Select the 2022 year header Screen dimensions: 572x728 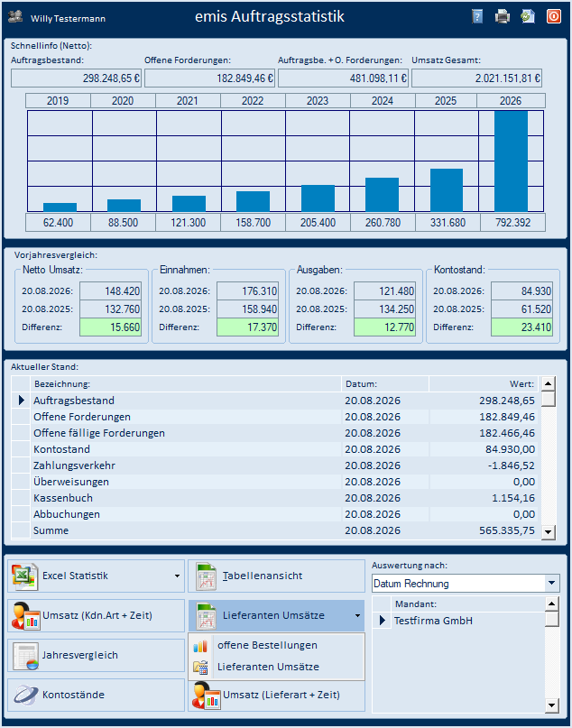click(x=253, y=101)
